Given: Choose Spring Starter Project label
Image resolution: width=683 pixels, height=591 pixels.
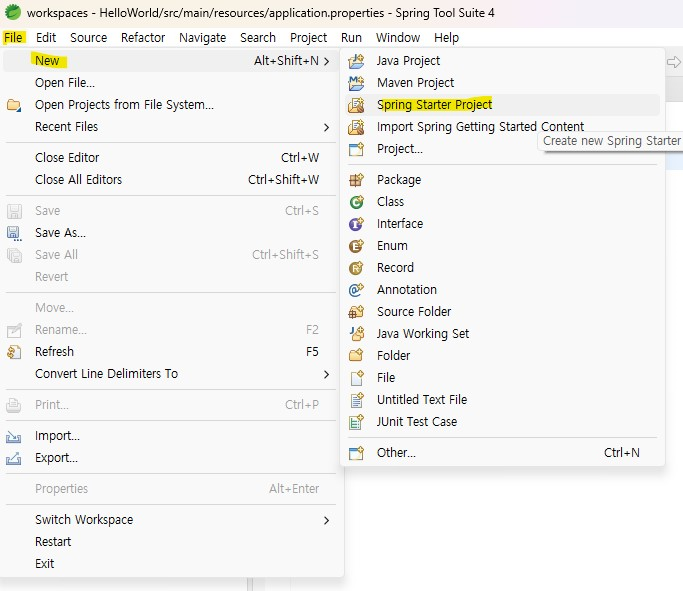Looking at the screenshot, I should point(434,105).
